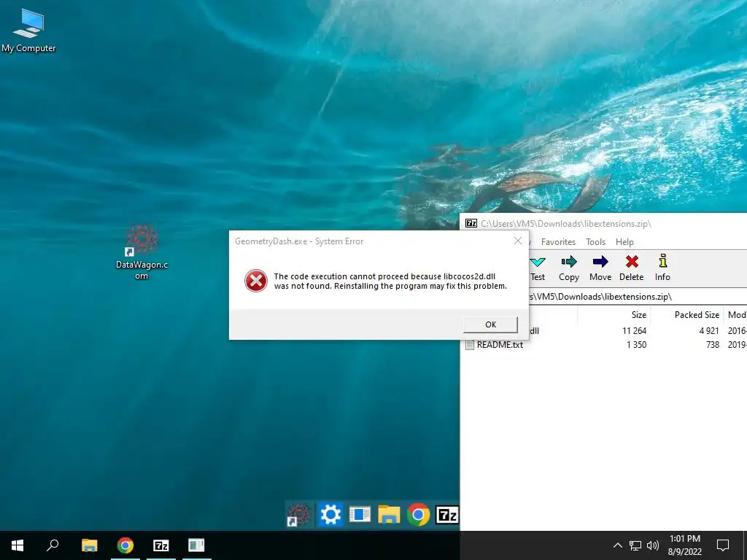This screenshot has height=560, width=747.
Task: Click the taskbar Search magnifier
Action: tap(53, 545)
